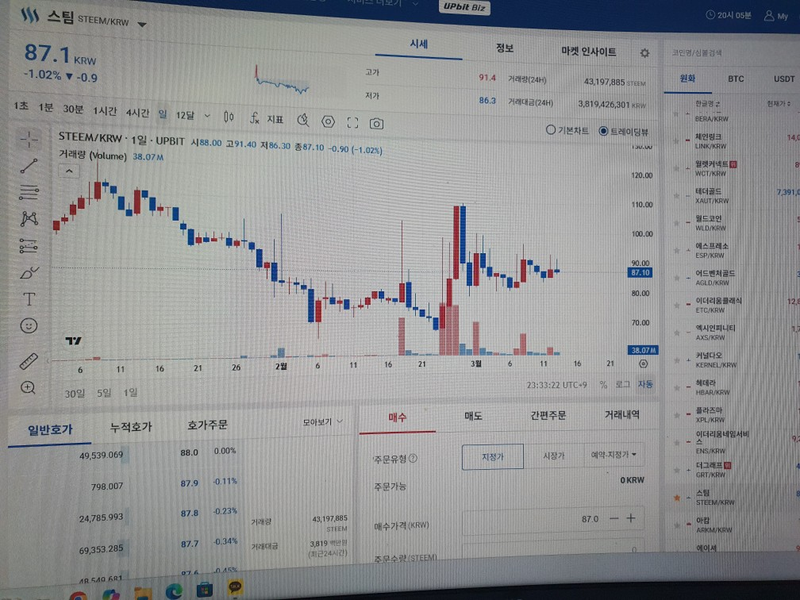The image size is (800, 600).
Task: Choose the 시장가 order type button
Action: 553,455
